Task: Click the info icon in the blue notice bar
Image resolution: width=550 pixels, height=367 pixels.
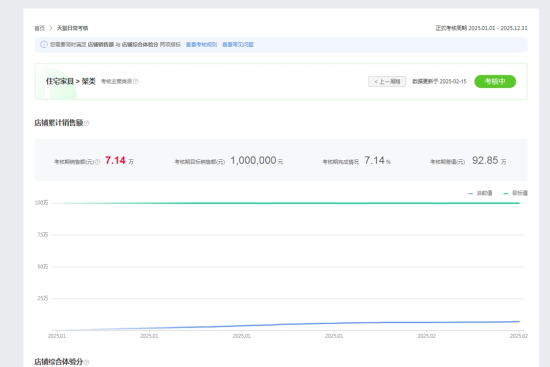Action: pos(44,45)
